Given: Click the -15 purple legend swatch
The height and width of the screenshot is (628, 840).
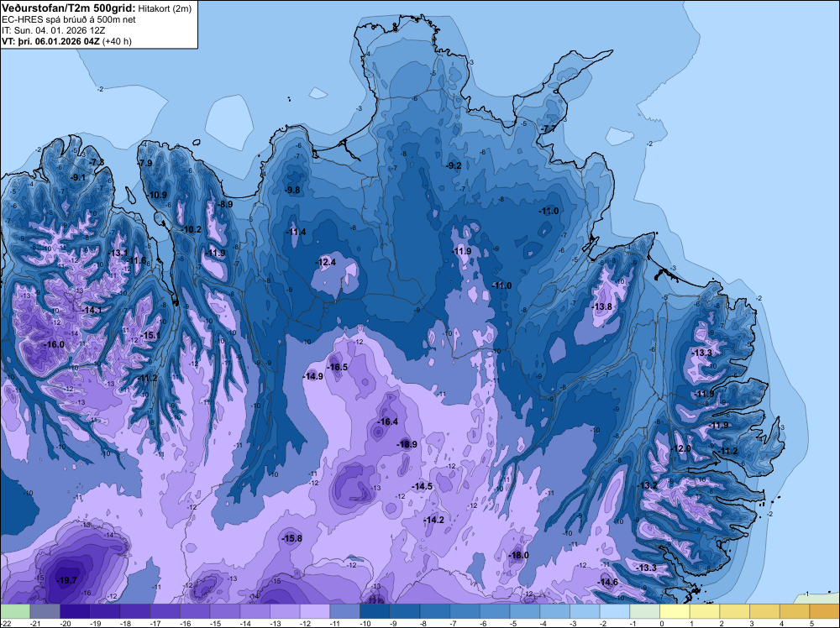Looking at the screenshot, I should coord(225,611).
